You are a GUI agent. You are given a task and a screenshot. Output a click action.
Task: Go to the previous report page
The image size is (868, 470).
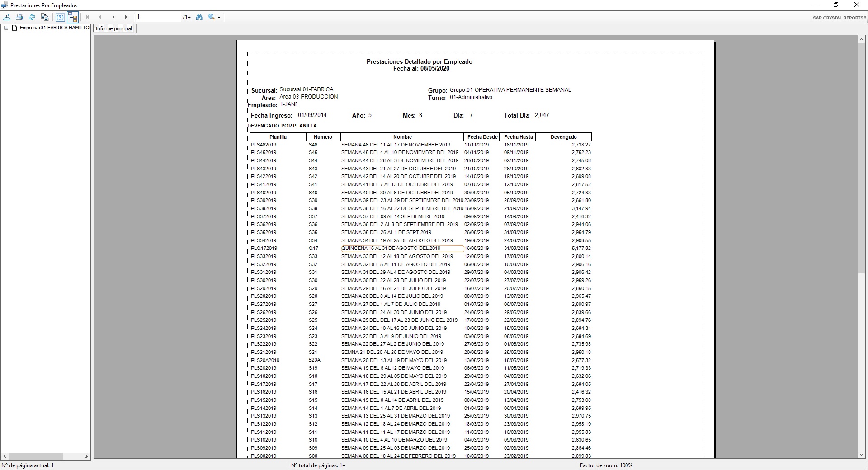pyautogui.click(x=100, y=17)
